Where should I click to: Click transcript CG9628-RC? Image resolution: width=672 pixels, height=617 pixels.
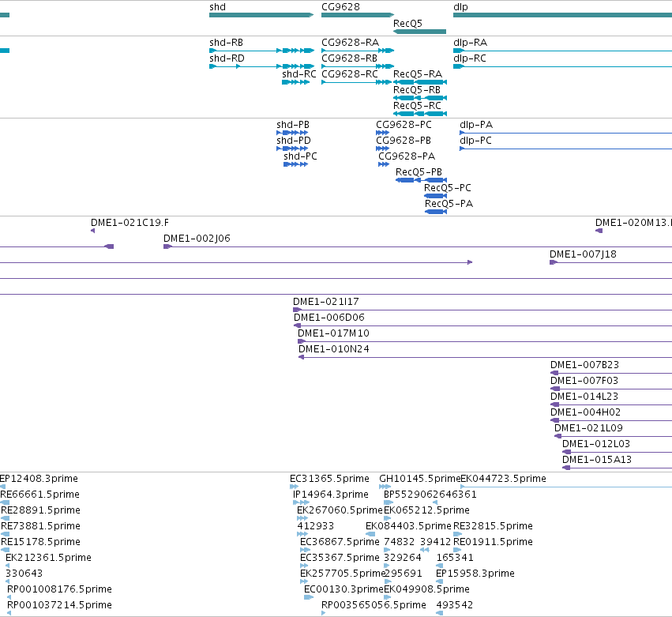pos(357,82)
